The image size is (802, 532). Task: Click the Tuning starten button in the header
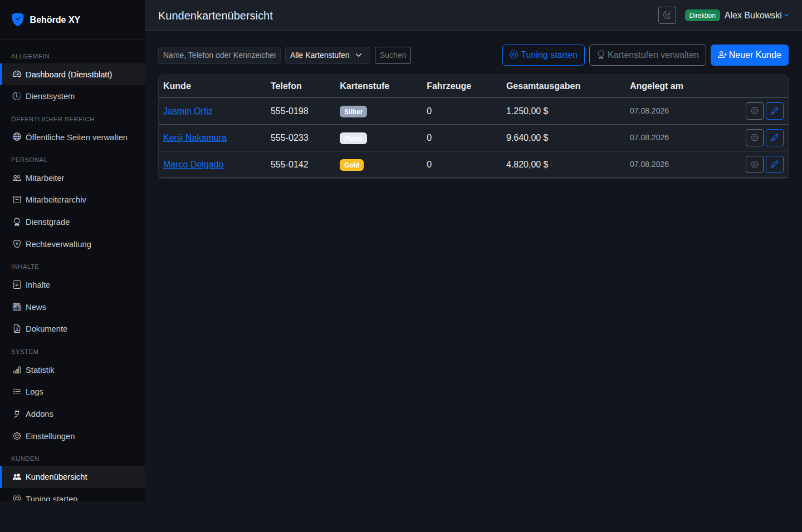(544, 55)
